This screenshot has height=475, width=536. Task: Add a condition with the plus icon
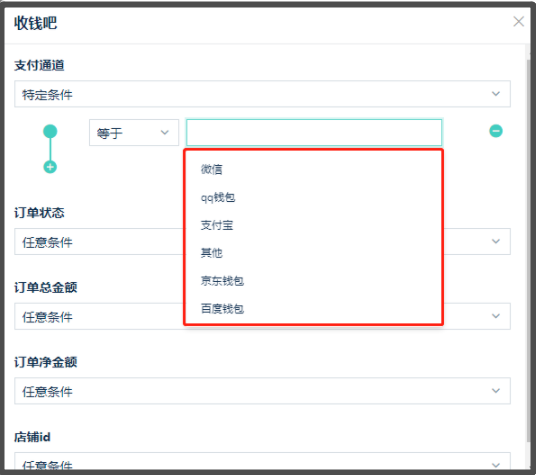(50, 167)
